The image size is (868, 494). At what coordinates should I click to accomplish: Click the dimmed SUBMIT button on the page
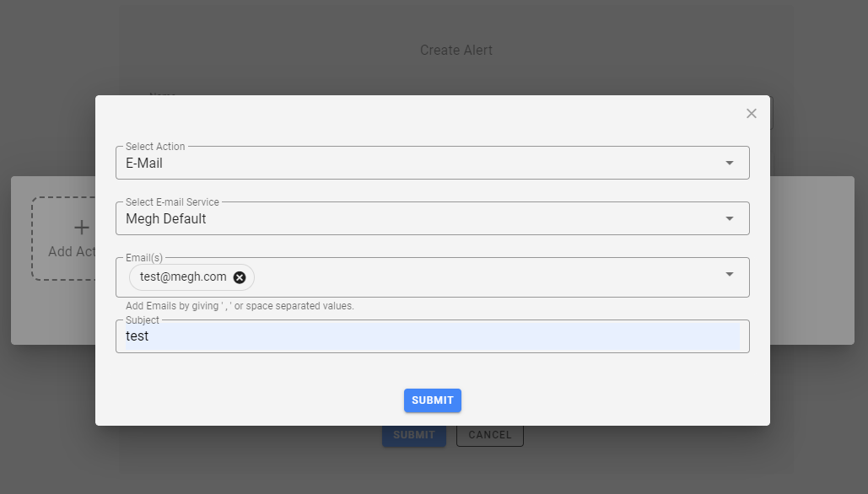pyautogui.click(x=413, y=435)
